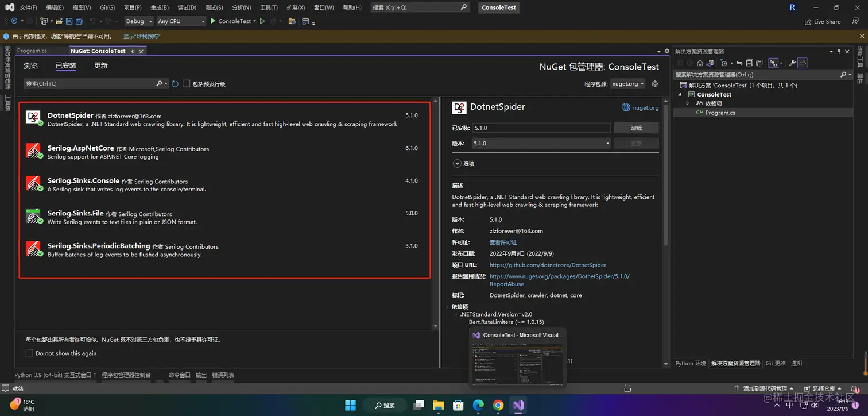
Task: Click Visual Studio taskbar icon
Action: pos(518,405)
